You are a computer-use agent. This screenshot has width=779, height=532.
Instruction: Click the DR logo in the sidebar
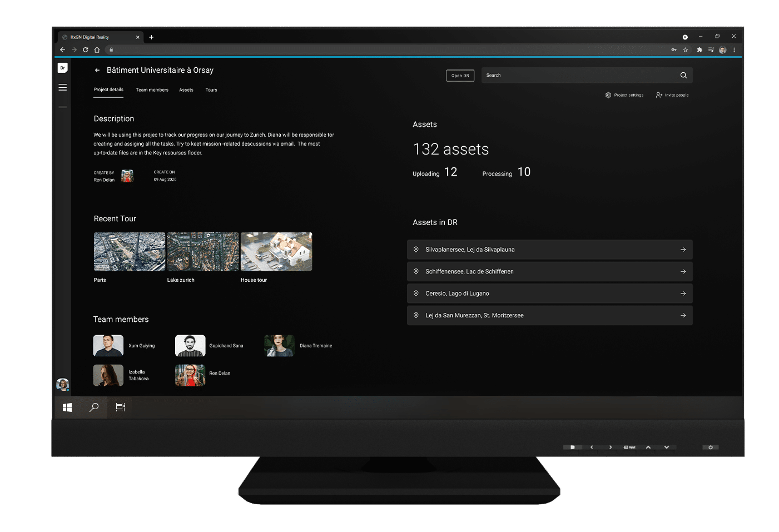pyautogui.click(x=63, y=68)
